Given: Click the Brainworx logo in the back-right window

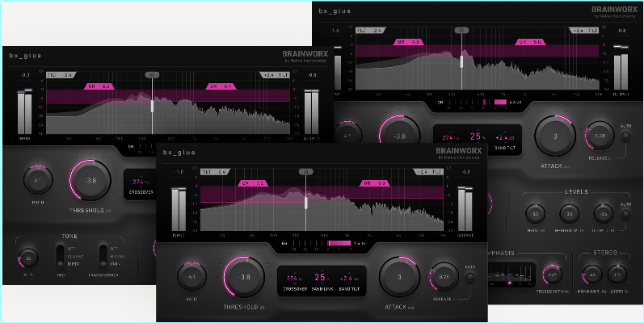Looking at the screenshot, I should click(x=614, y=9).
